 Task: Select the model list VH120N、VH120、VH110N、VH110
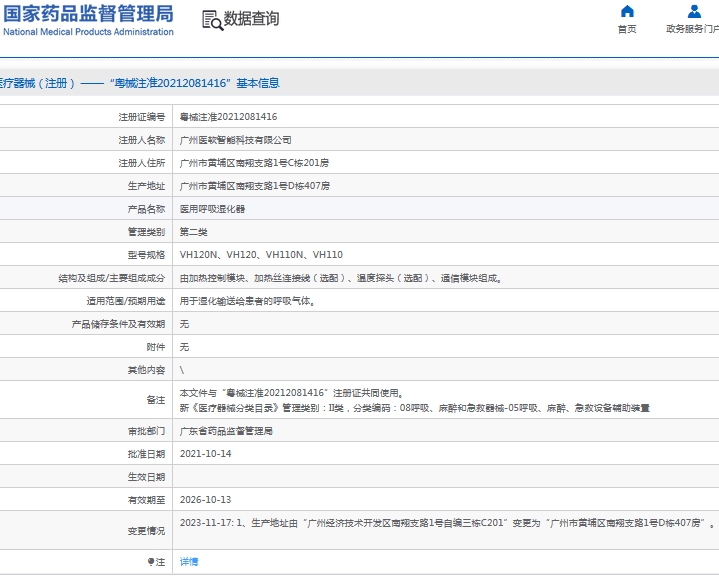click(261, 255)
